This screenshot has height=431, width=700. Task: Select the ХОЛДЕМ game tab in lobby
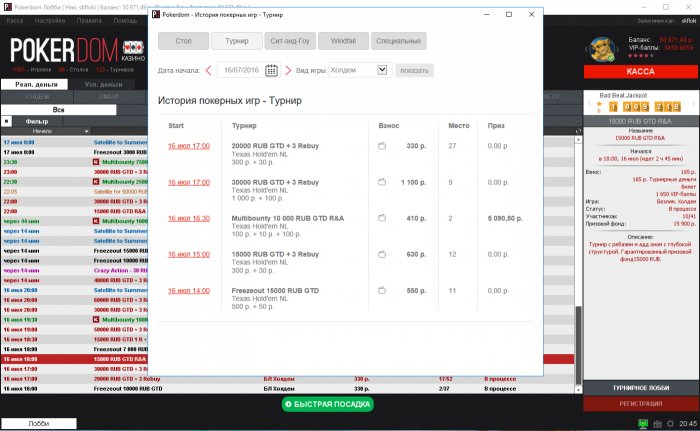coord(37,96)
